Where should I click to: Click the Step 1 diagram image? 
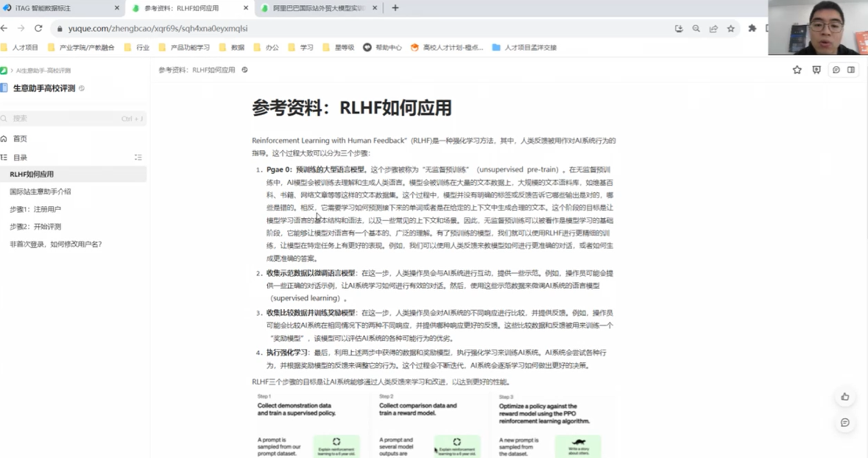309,425
